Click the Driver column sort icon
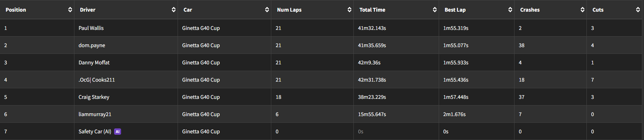644x140 pixels. coord(174,10)
